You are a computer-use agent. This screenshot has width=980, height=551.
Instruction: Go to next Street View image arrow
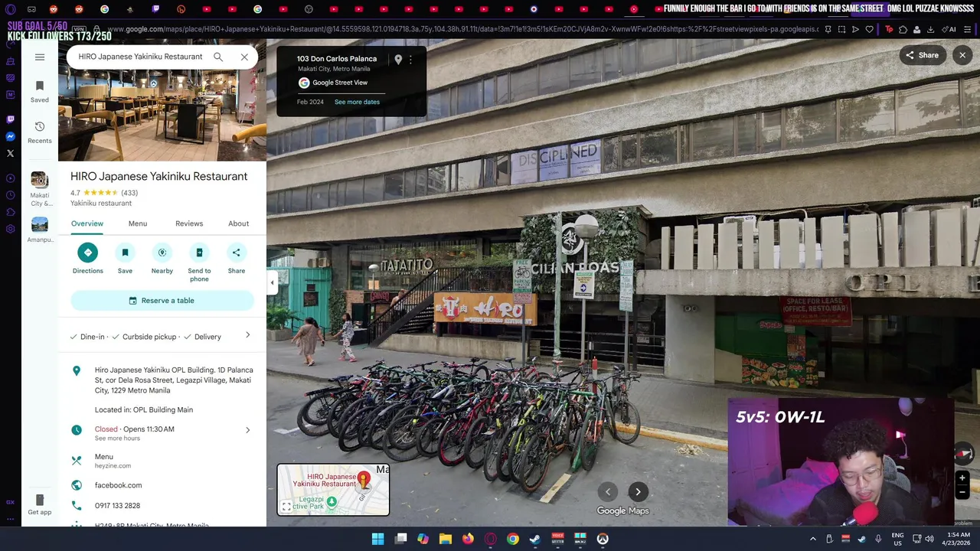click(638, 492)
